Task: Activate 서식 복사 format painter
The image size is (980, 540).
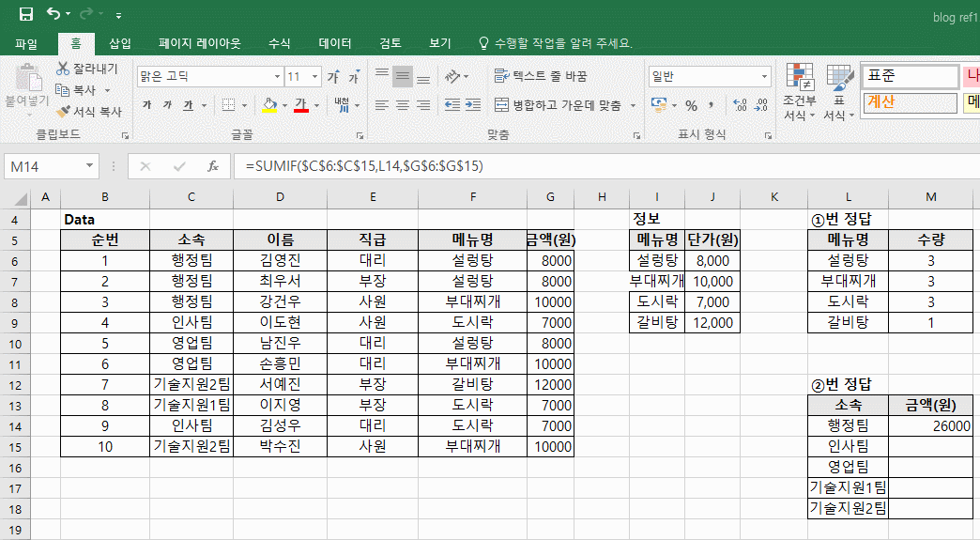Action: coord(89,111)
